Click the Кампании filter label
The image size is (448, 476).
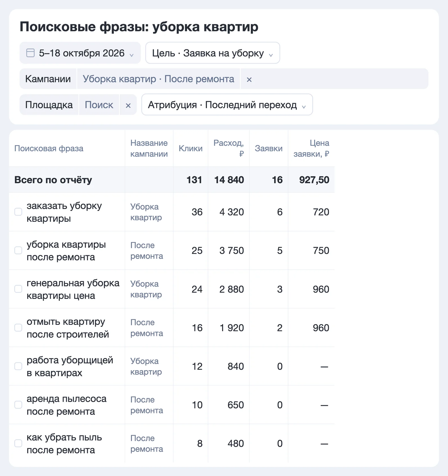pyautogui.click(x=48, y=79)
